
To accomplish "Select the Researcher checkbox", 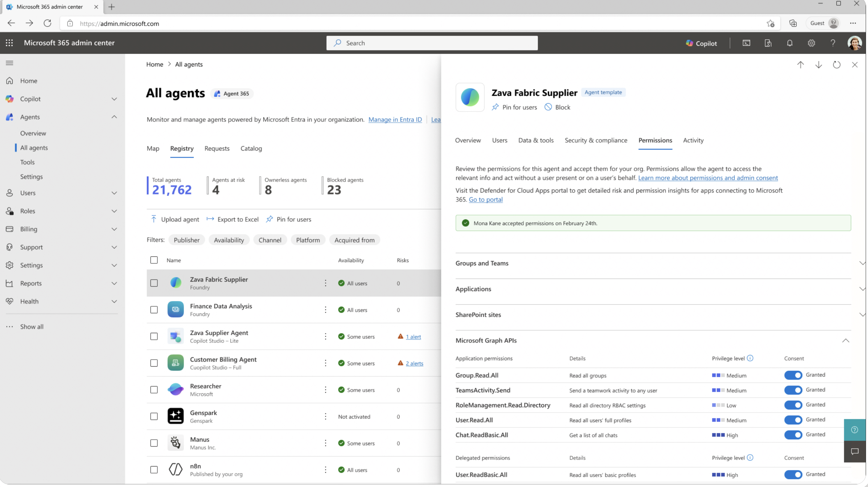I will [154, 389].
